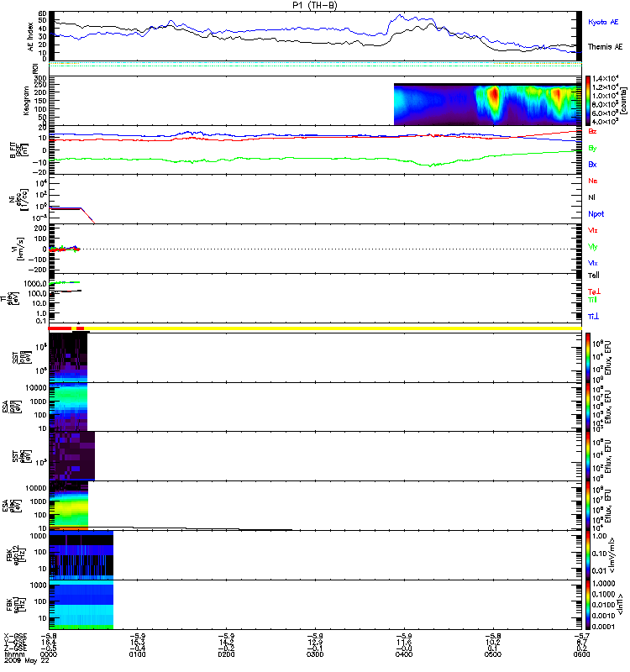This screenshot has height=672, width=630.
Task: Click the "hhmm" row label
Action: [x=14, y=654]
